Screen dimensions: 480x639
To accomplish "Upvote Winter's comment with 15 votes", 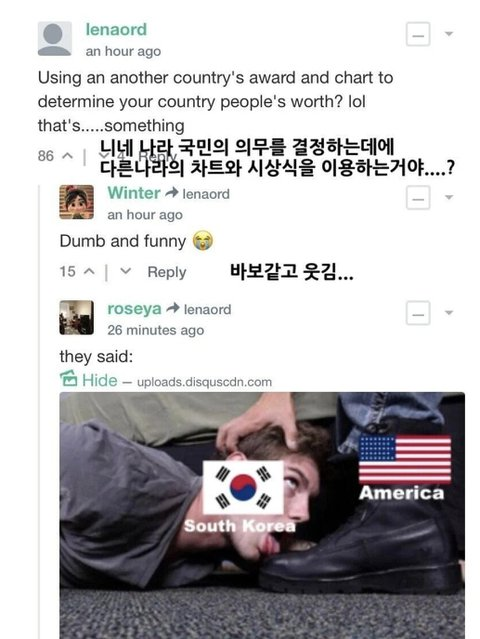I will click(89, 271).
